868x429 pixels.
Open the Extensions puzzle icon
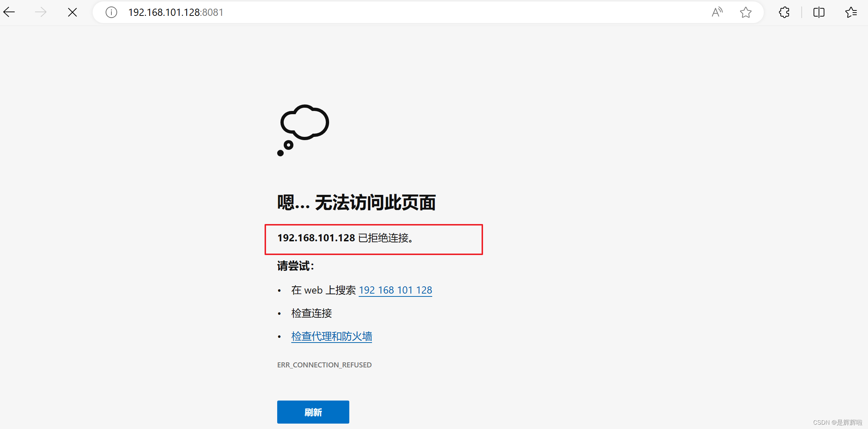(784, 12)
